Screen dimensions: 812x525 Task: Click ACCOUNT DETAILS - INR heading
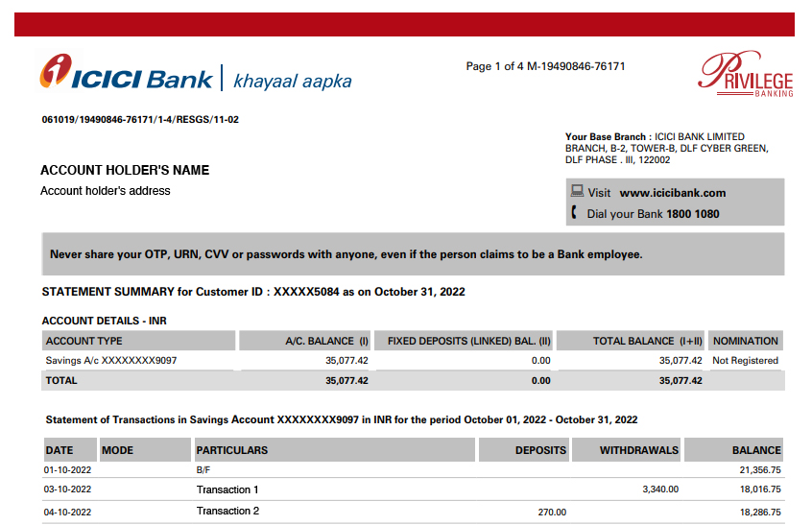click(104, 321)
